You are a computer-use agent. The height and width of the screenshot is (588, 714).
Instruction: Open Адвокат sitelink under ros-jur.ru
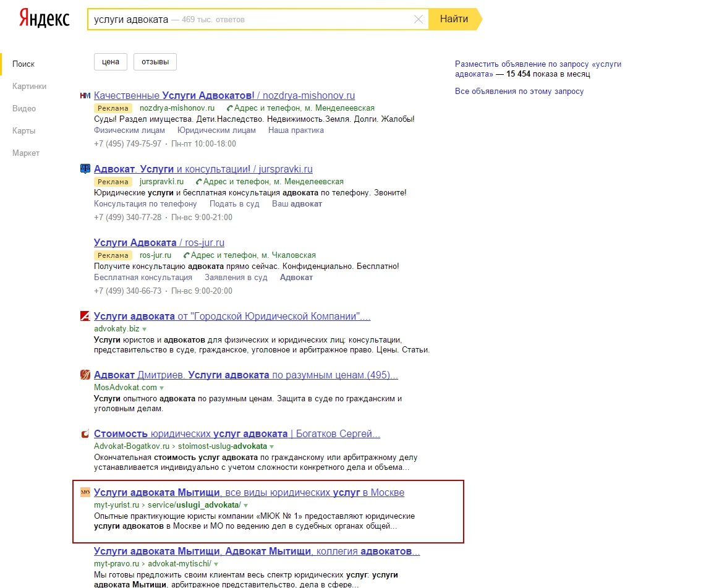coord(297,278)
